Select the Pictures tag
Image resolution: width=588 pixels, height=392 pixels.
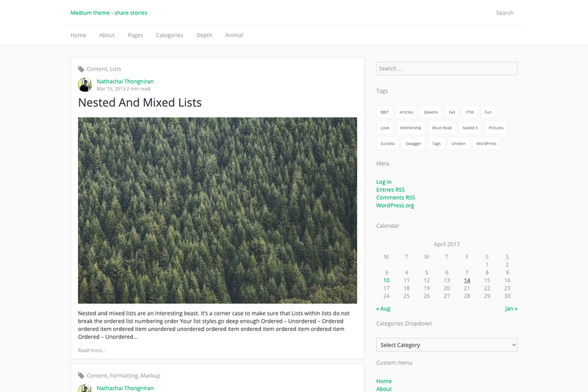(x=496, y=128)
